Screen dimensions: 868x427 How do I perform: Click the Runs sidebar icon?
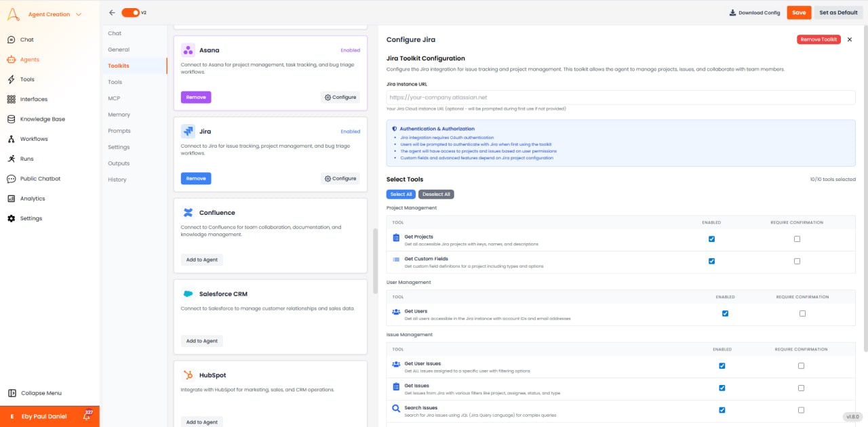coord(12,159)
